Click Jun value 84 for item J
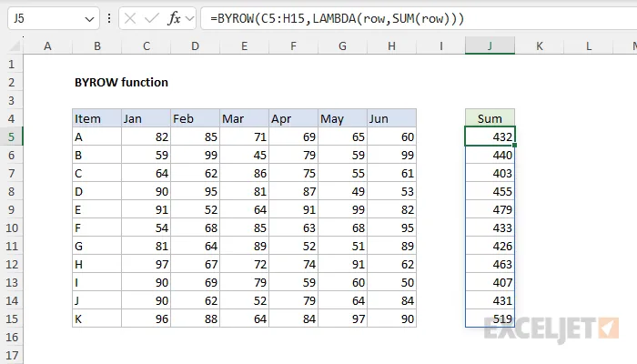 pyautogui.click(x=392, y=300)
